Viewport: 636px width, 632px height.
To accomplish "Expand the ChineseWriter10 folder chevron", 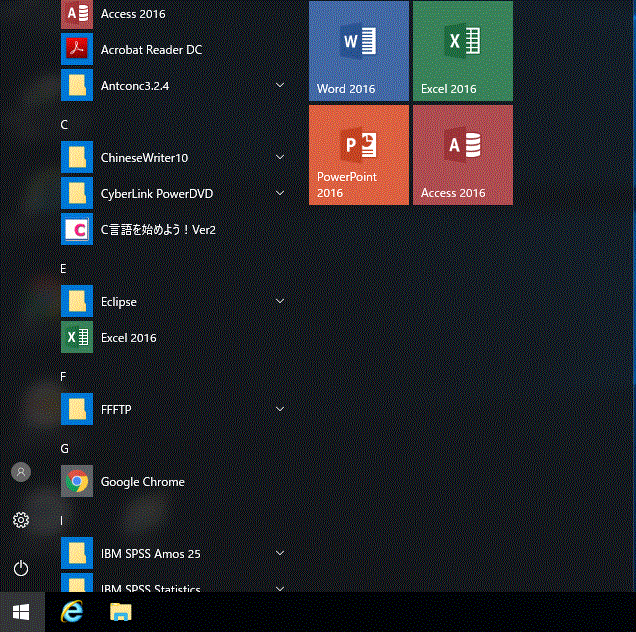I will click(280, 157).
